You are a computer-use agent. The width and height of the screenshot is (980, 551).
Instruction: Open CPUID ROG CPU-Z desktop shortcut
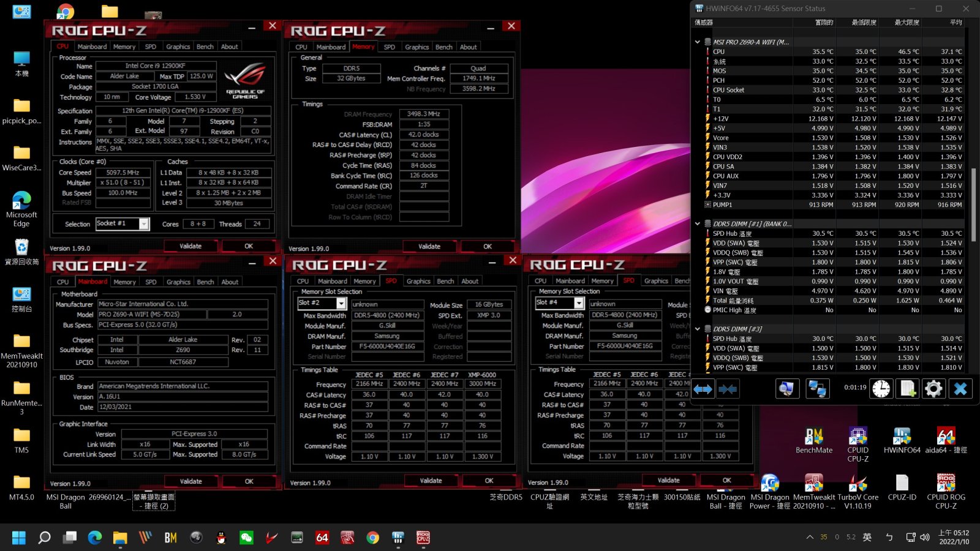point(946,492)
